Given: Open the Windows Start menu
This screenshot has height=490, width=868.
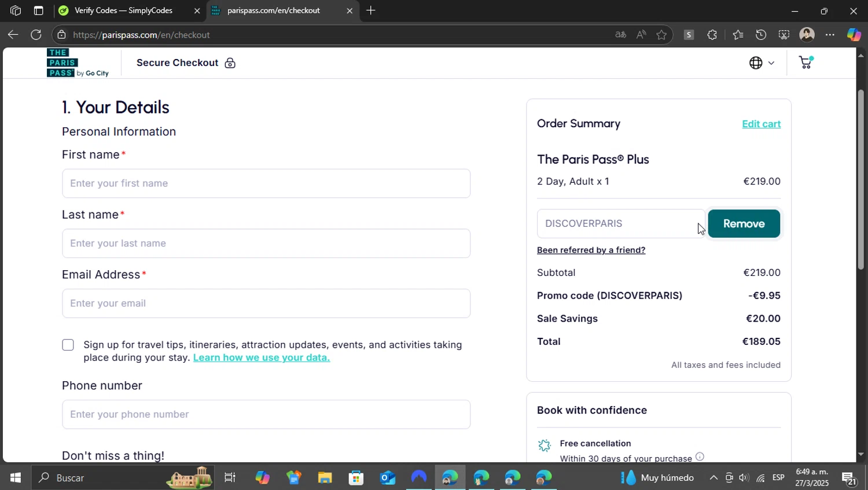Looking at the screenshot, I should 16,478.
